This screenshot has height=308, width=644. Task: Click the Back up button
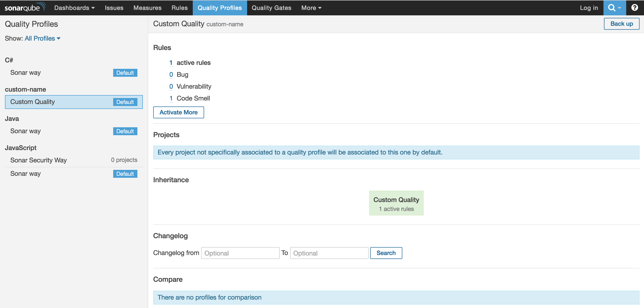tap(622, 24)
